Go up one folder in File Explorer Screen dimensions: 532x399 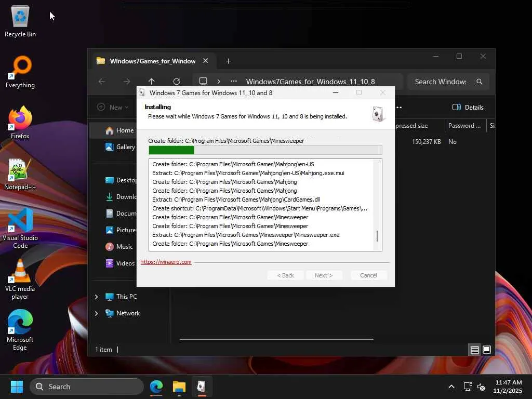[151, 82]
